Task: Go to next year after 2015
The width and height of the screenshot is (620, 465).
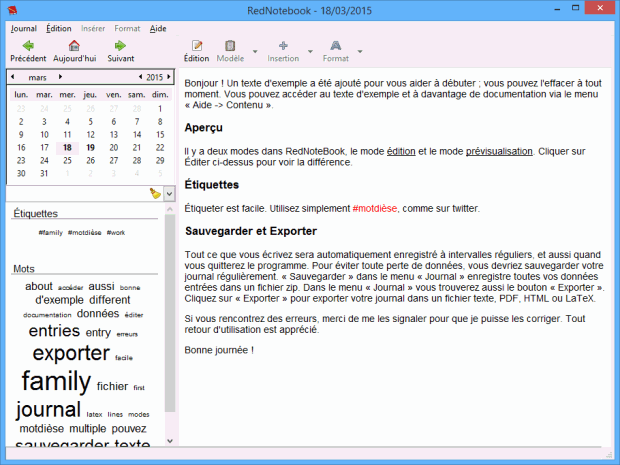Action: [169, 77]
